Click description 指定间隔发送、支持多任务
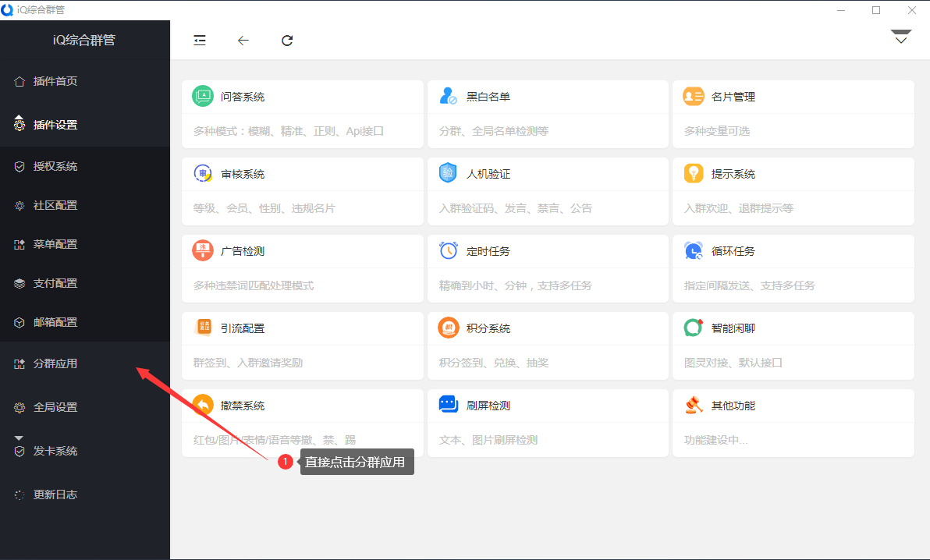 click(x=750, y=285)
